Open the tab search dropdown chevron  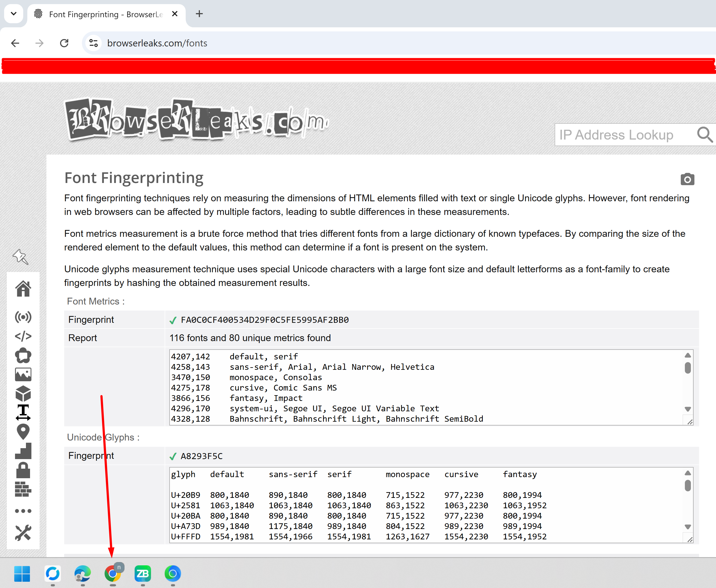click(x=14, y=14)
